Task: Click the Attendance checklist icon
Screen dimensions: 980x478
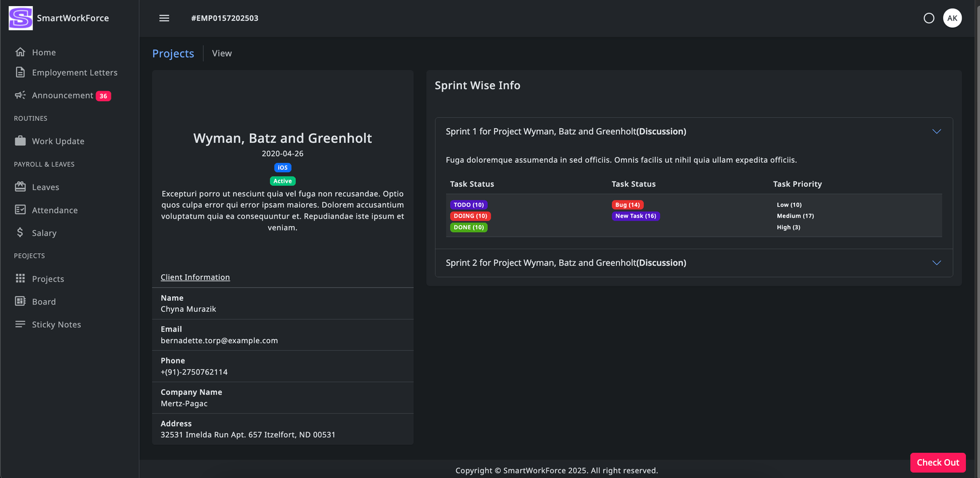Action: pyautogui.click(x=20, y=210)
